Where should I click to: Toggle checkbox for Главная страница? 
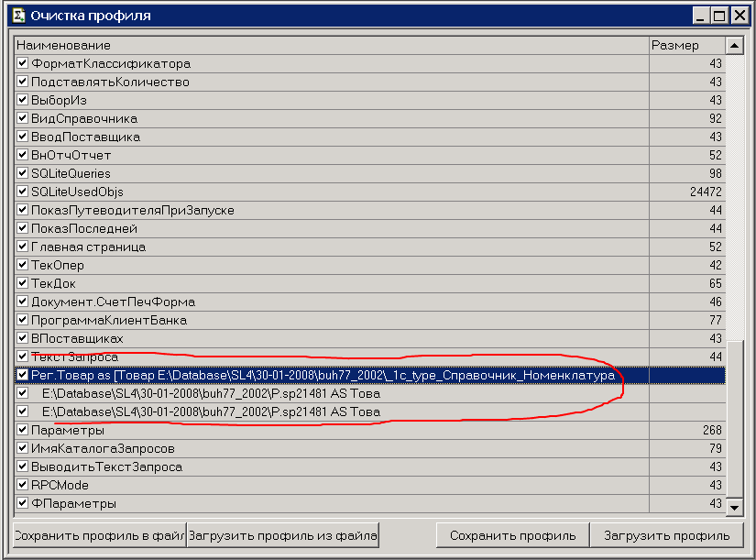(x=23, y=247)
